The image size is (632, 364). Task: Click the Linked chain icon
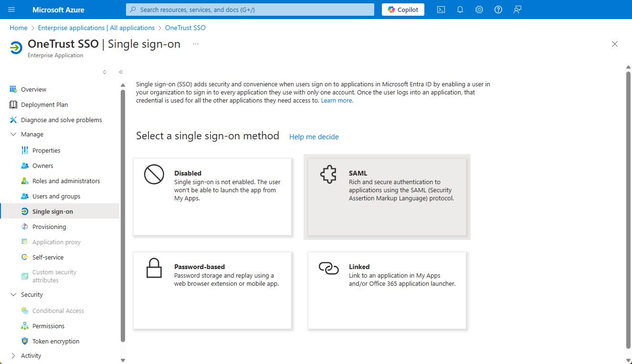pyautogui.click(x=328, y=269)
